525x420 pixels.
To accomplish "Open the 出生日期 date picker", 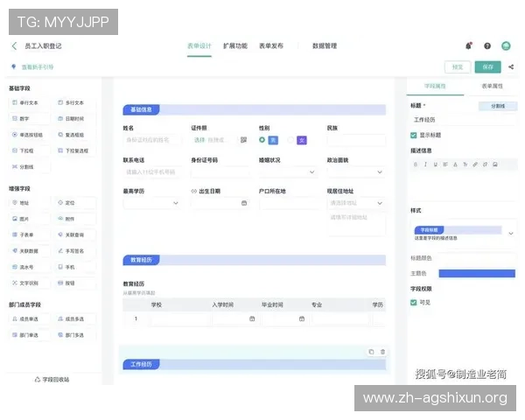I will (244, 203).
